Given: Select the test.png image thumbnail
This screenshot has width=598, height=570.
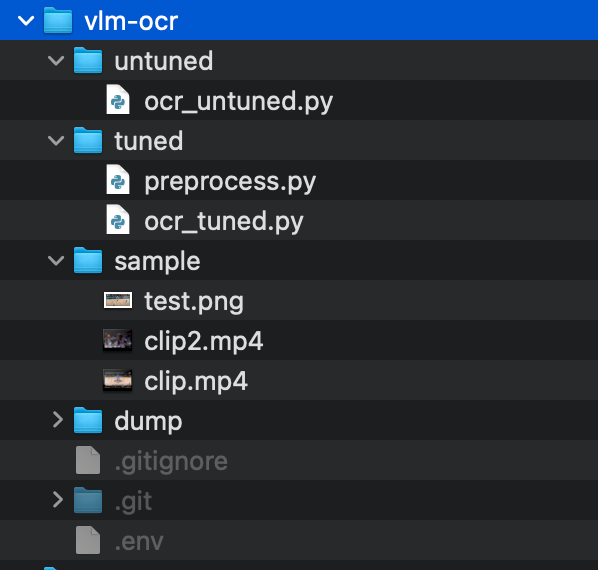Looking at the screenshot, I should coord(118,300).
